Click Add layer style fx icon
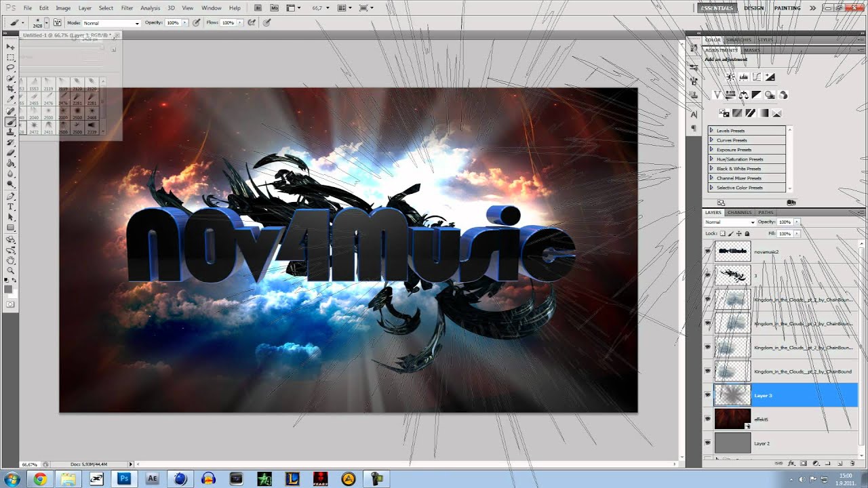Screen dimensions: 868x488 pos(791,463)
